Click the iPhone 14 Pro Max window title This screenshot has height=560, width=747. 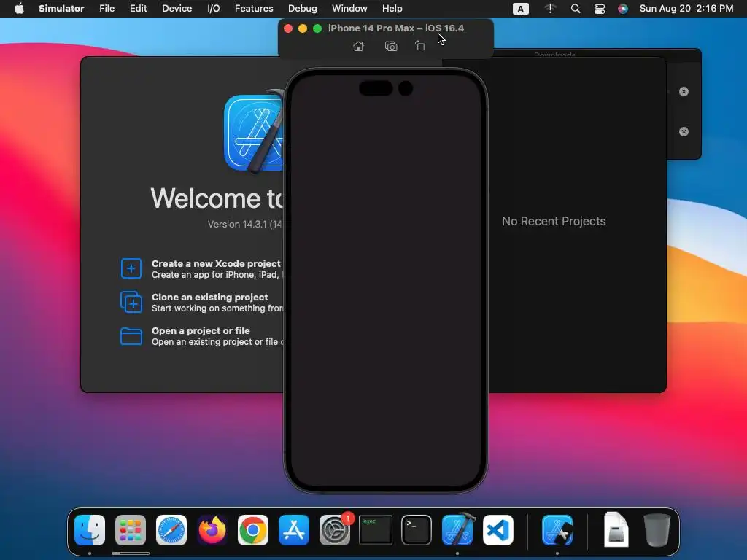pyautogui.click(x=396, y=28)
